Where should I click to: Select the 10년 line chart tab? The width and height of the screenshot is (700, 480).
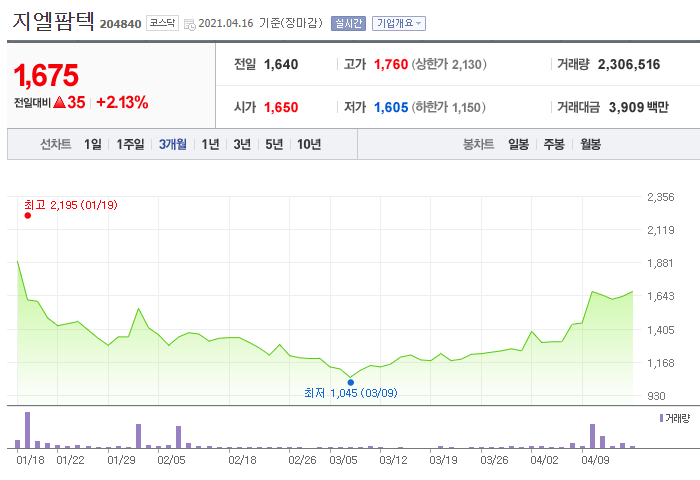[309, 144]
